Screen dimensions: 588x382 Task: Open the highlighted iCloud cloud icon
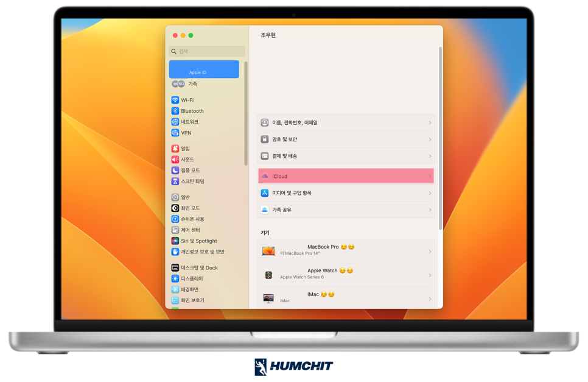click(x=265, y=176)
